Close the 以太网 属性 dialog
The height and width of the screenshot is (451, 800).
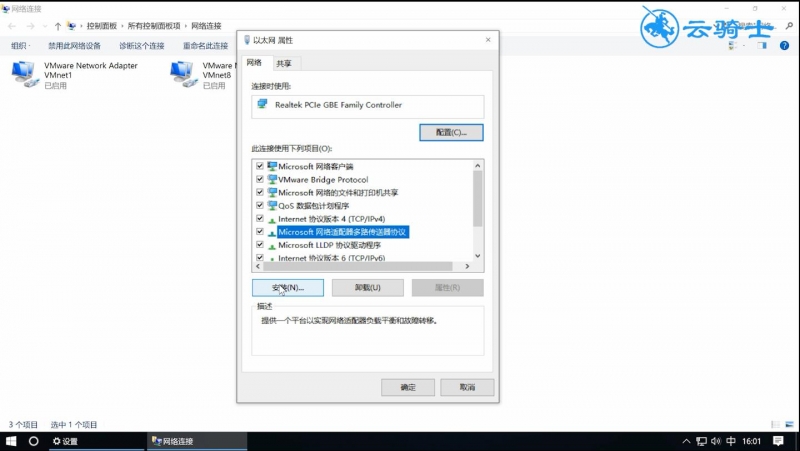click(x=488, y=40)
